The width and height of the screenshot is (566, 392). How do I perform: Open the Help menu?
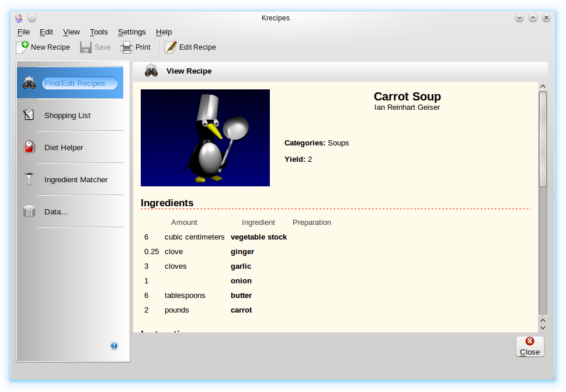164,32
